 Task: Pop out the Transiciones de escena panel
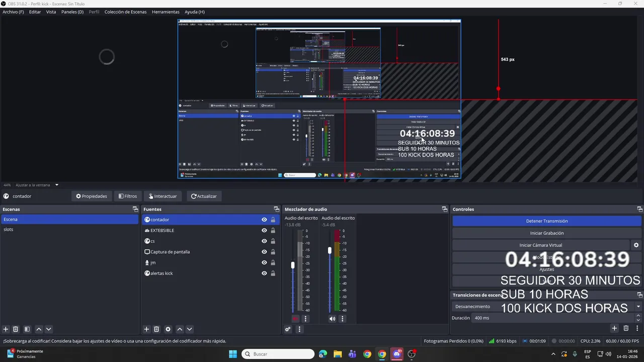point(640,295)
